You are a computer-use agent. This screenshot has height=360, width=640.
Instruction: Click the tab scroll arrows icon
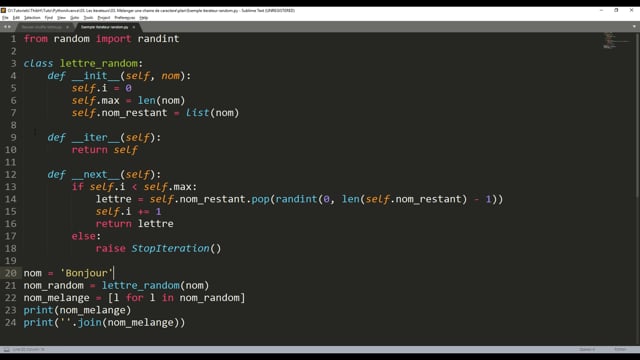click(7, 27)
